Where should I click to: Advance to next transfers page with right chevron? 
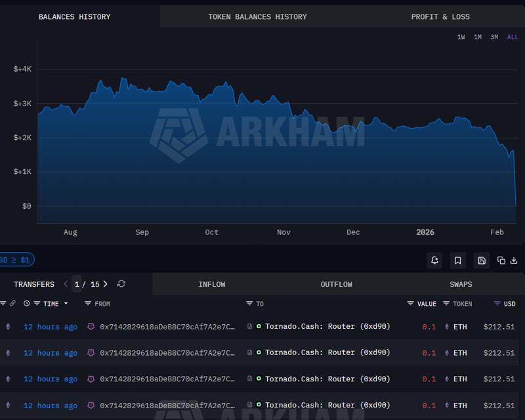pos(106,284)
